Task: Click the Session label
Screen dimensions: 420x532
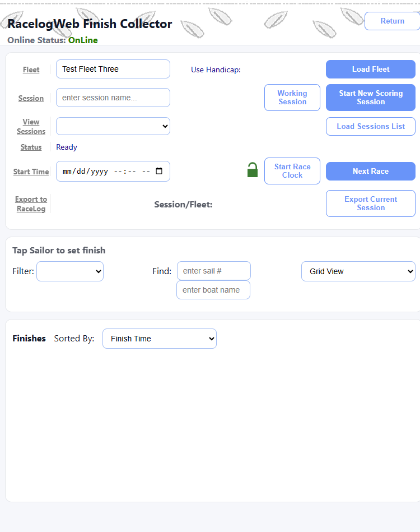Action: click(31, 98)
